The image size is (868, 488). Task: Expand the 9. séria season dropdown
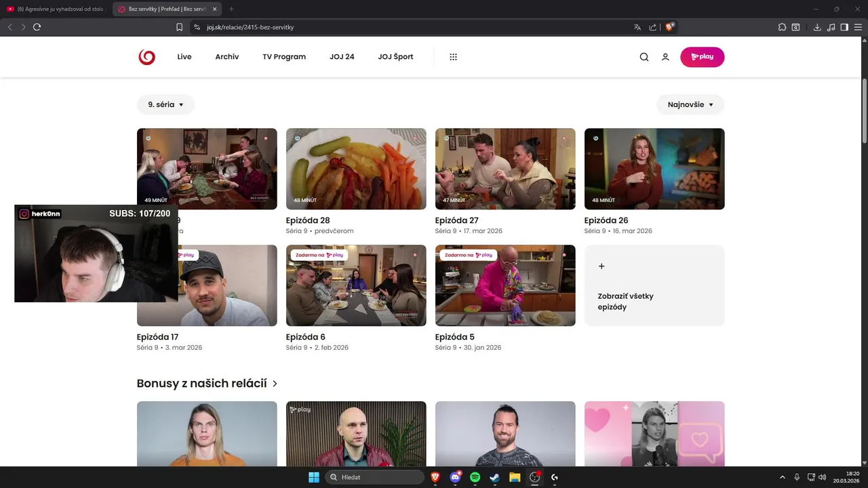165,104
